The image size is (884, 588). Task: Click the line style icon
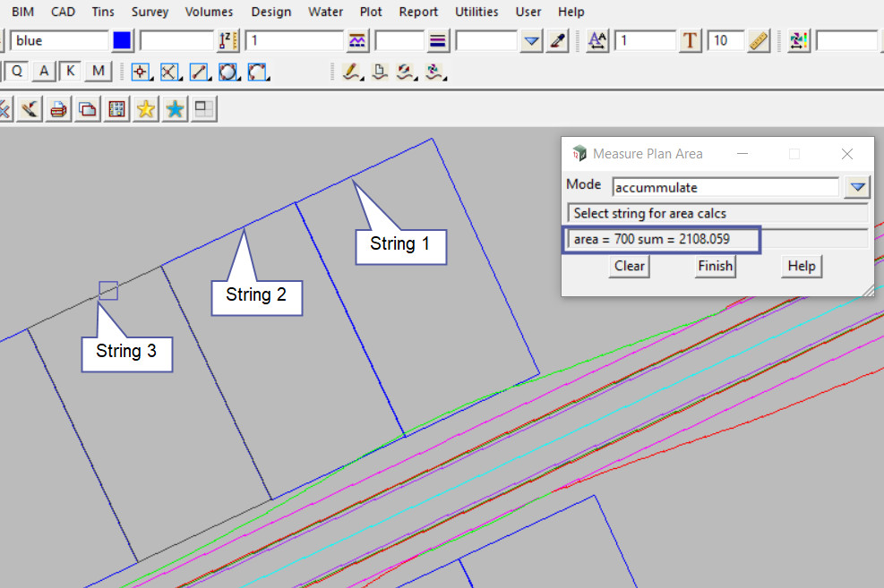[x=357, y=41]
